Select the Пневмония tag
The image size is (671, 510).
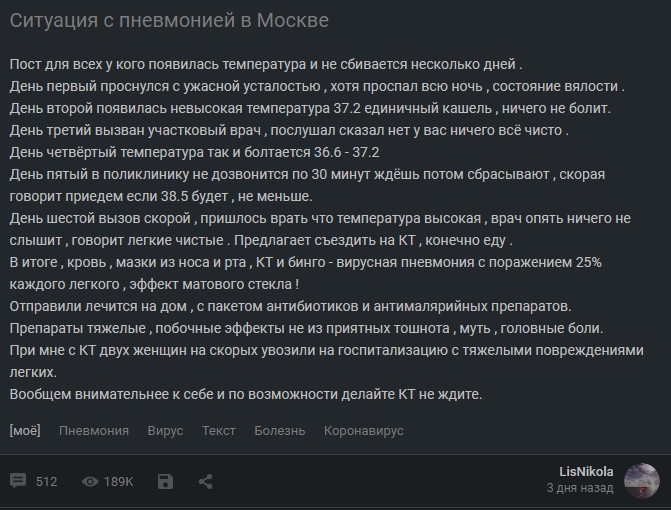pyautogui.click(x=94, y=430)
